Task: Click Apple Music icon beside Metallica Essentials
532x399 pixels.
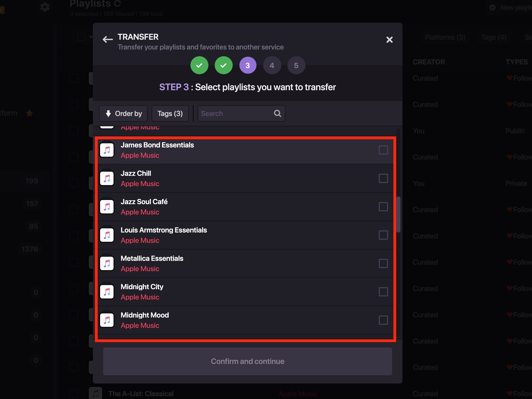Action: pos(107,263)
